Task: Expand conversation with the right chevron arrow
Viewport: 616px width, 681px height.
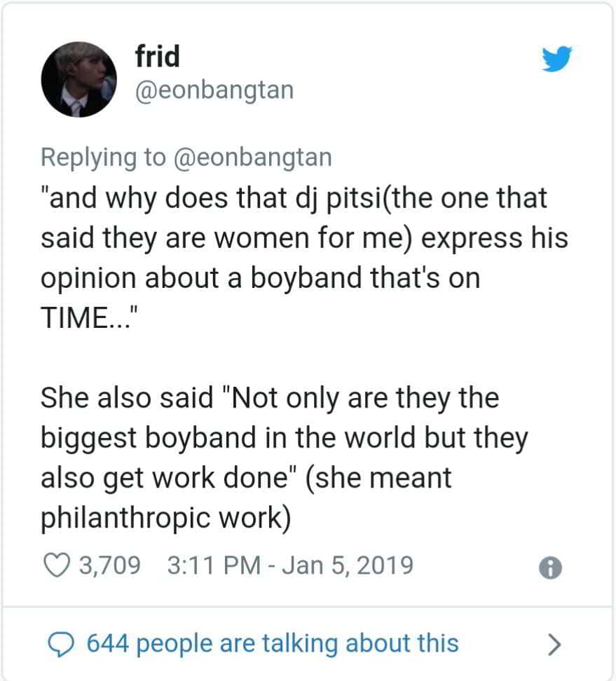Action: (x=554, y=643)
